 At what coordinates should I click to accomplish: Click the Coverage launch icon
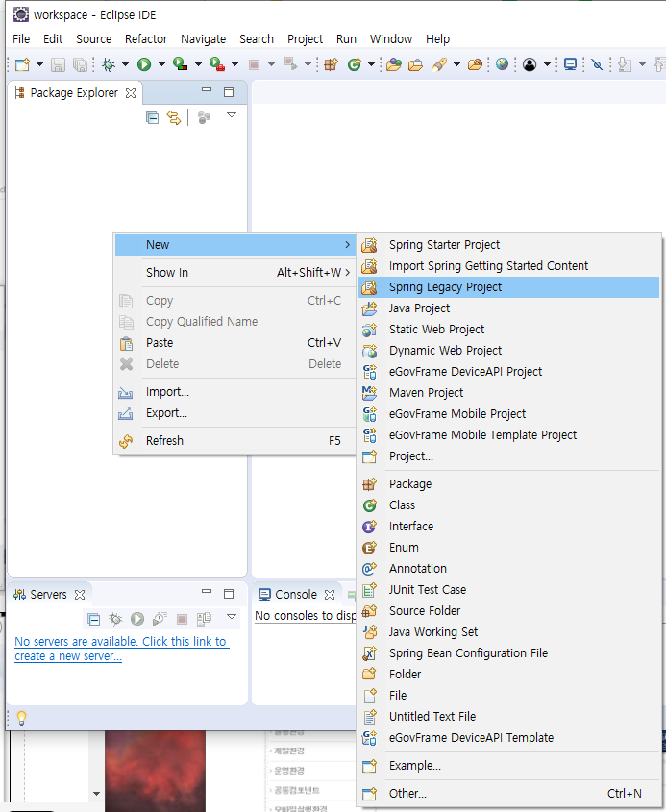click(180, 64)
